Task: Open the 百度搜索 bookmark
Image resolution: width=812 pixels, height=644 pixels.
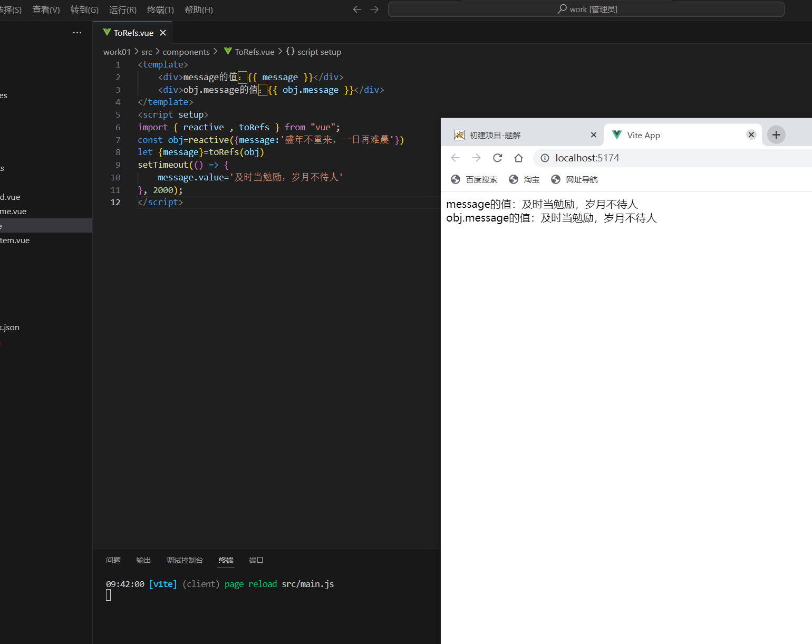Action: [474, 179]
